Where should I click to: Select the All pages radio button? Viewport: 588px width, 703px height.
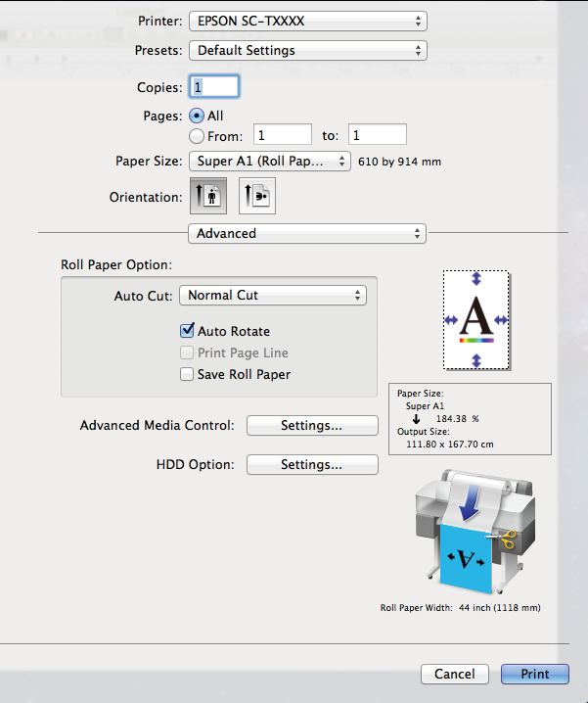[197, 116]
